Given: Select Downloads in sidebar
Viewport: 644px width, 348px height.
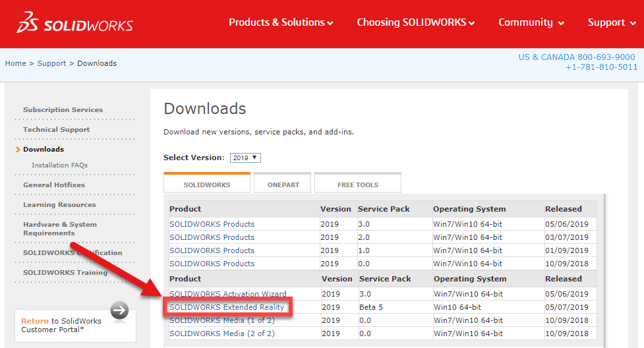Looking at the screenshot, I should coord(44,149).
